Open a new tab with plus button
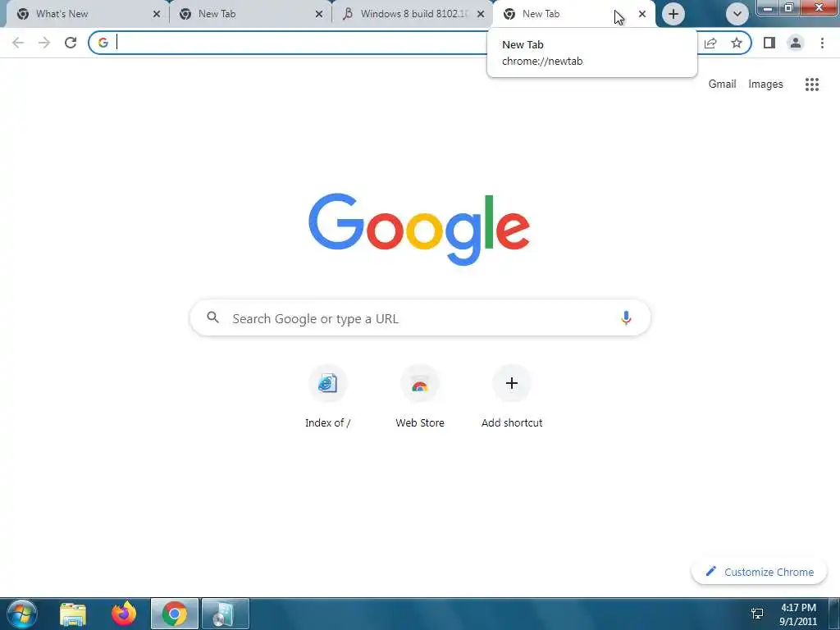The width and height of the screenshot is (840, 630). tap(673, 14)
